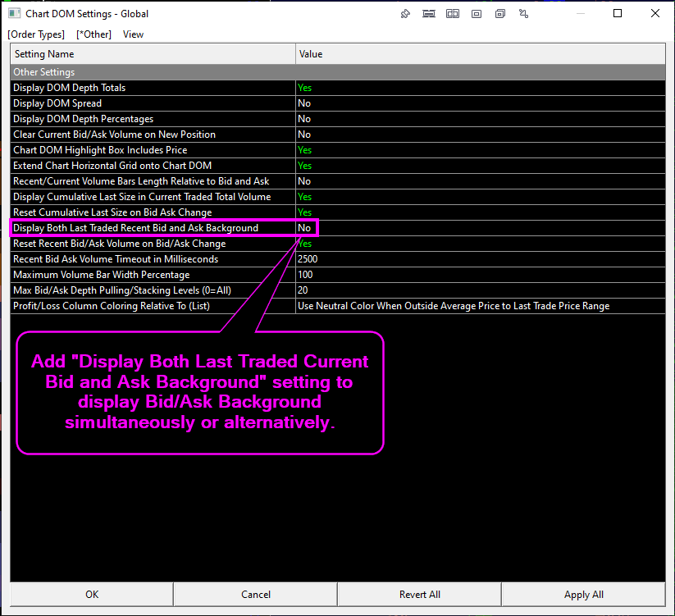Image resolution: width=675 pixels, height=616 pixels.
Task: Click the diagonal arrow node icon
Action: click(x=523, y=14)
